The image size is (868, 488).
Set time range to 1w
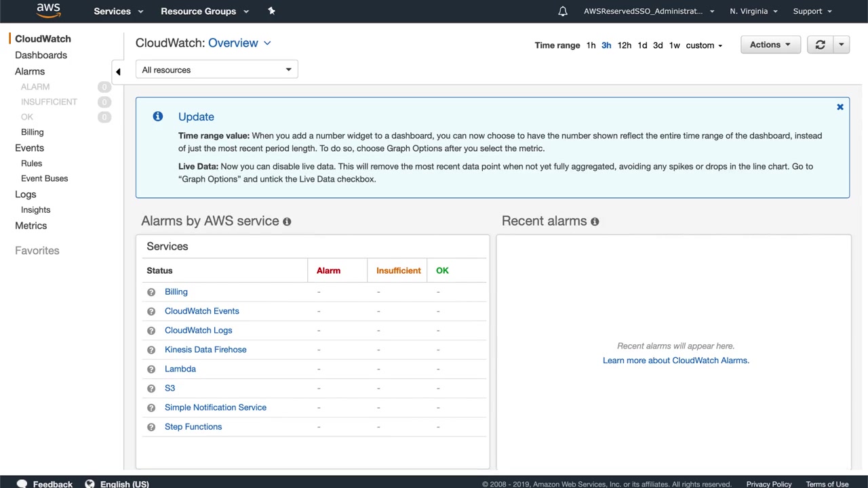pyautogui.click(x=674, y=45)
